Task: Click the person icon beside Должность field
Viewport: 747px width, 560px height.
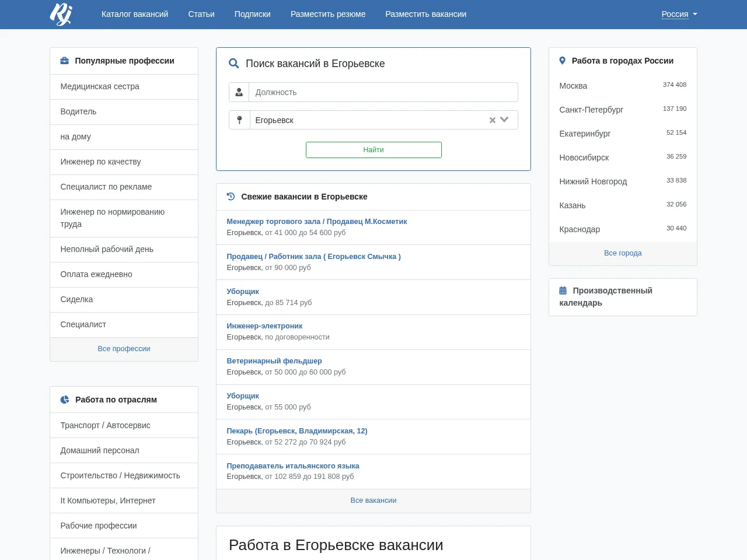Action: (x=239, y=92)
